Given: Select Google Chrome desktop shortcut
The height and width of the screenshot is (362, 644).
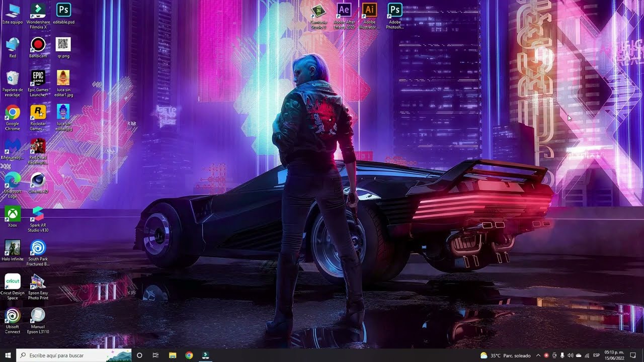Looking at the screenshot, I should click(x=13, y=118).
